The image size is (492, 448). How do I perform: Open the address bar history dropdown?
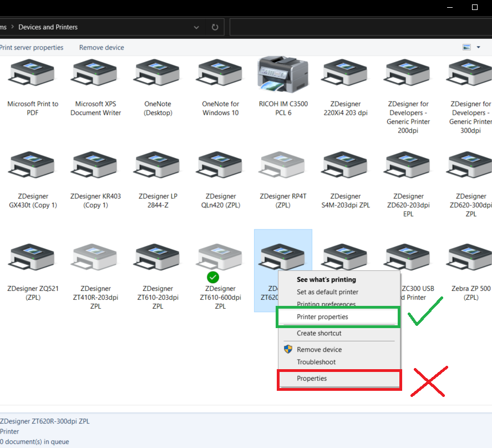point(196,27)
